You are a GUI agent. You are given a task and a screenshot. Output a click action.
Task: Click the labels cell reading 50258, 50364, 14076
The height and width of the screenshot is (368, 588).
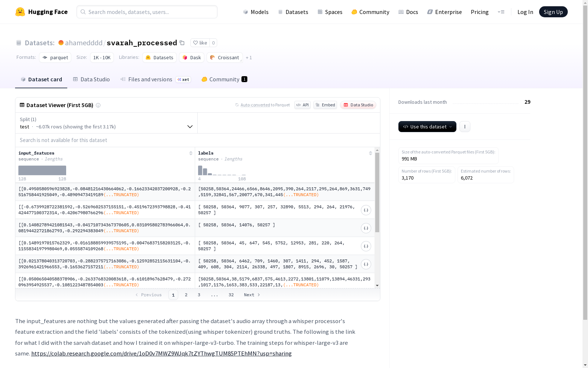point(285,228)
